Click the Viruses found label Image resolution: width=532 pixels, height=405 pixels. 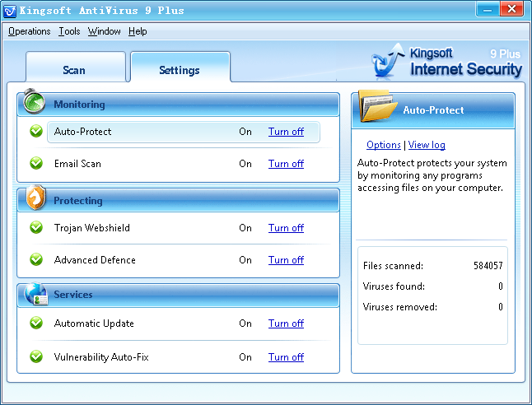click(394, 286)
